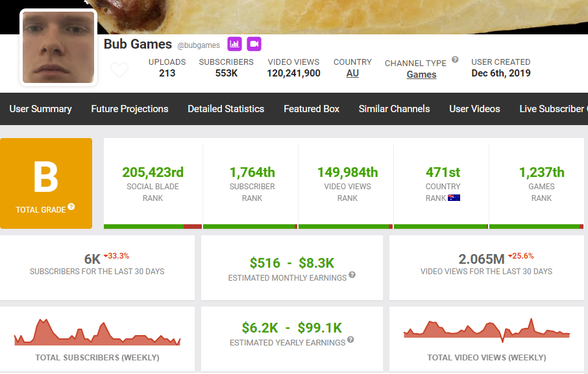Image resolution: width=588 pixels, height=374 pixels.
Task: Click the Estimated Yearly Earnings help icon
Action: pyautogui.click(x=350, y=340)
